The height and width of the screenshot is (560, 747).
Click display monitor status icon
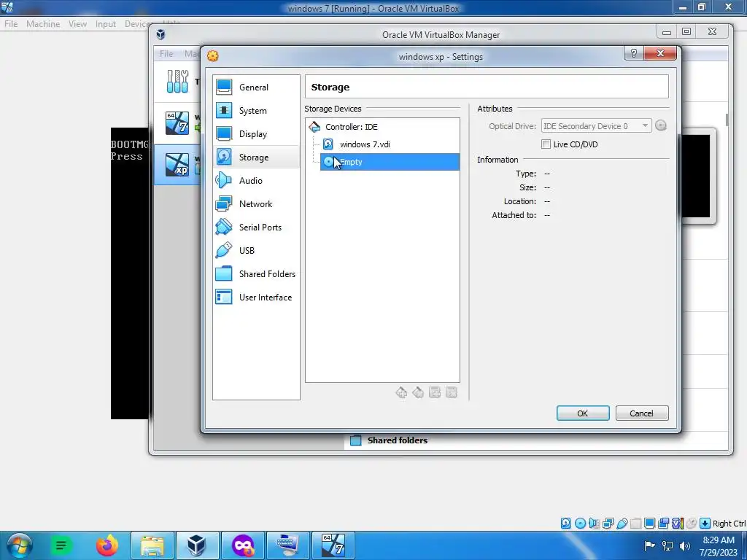point(649,524)
